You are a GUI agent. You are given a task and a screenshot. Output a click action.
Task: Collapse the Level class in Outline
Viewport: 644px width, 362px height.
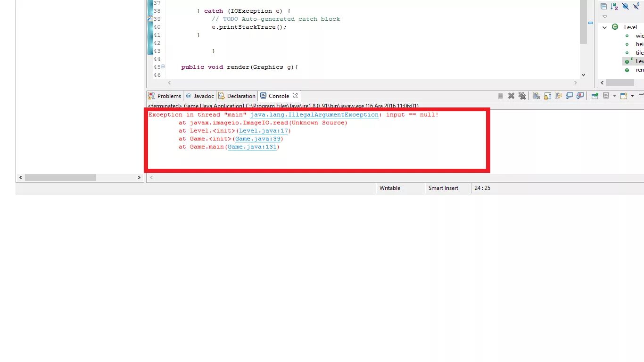tap(604, 27)
